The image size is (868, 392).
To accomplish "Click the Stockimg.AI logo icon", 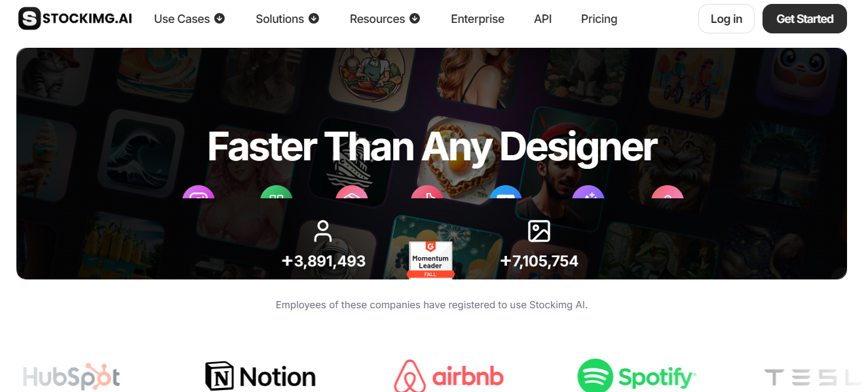I will 29,18.
